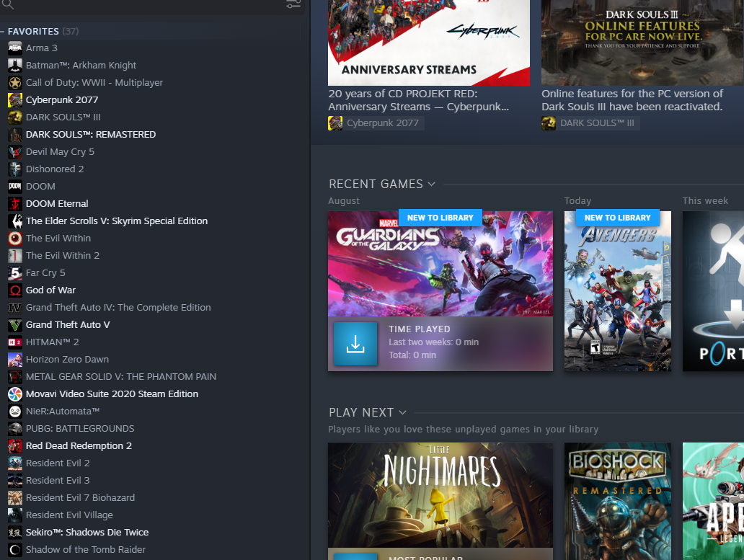744x560 pixels.
Task: Open the Dark Souls III online features headline
Action: click(632, 100)
